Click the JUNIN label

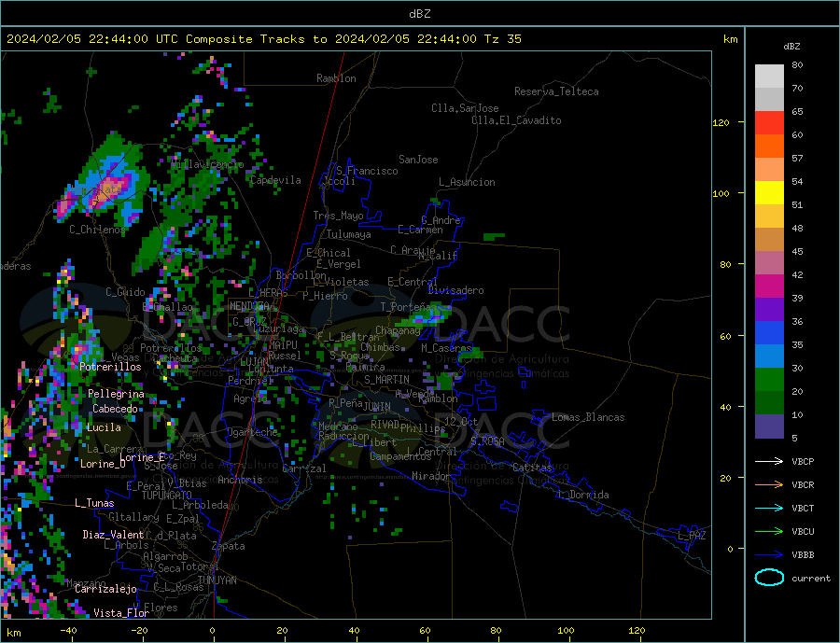(377, 407)
